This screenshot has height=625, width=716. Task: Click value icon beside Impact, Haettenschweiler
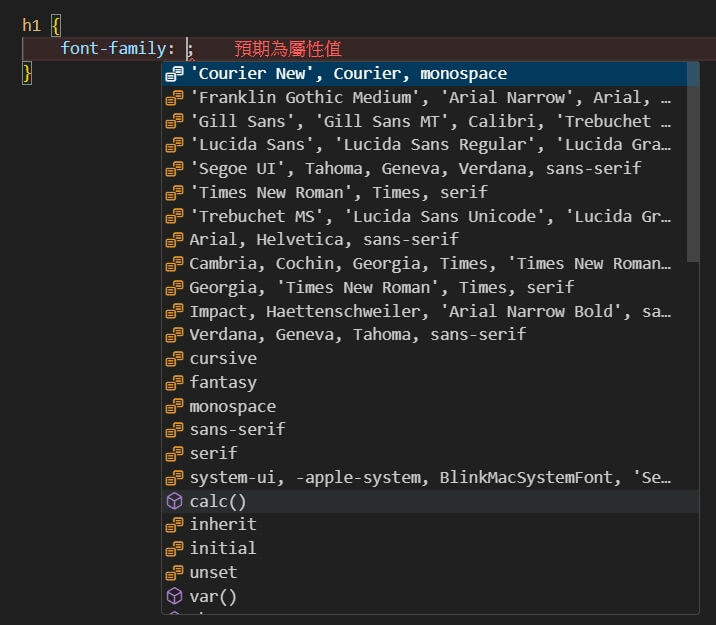coord(174,311)
